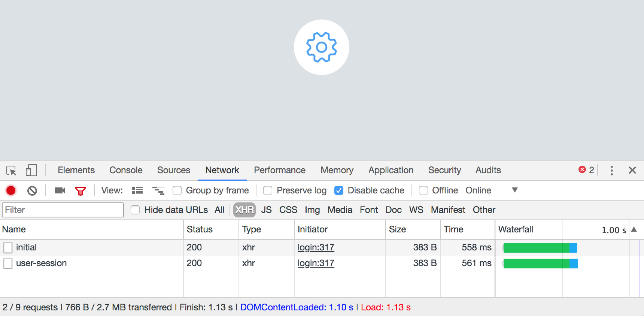Toggle the red filter funnel icon
644x316 pixels.
(80, 191)
